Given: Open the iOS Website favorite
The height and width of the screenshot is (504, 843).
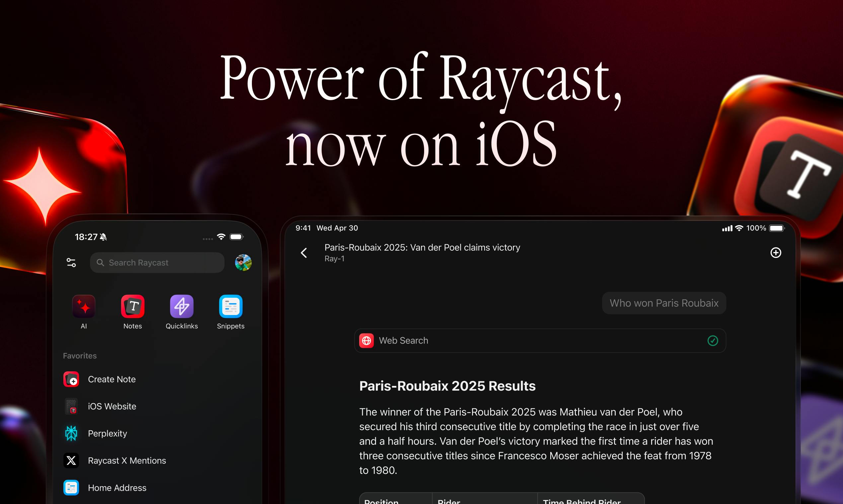Looking at the screenshot, I should [x=157, y=406].
